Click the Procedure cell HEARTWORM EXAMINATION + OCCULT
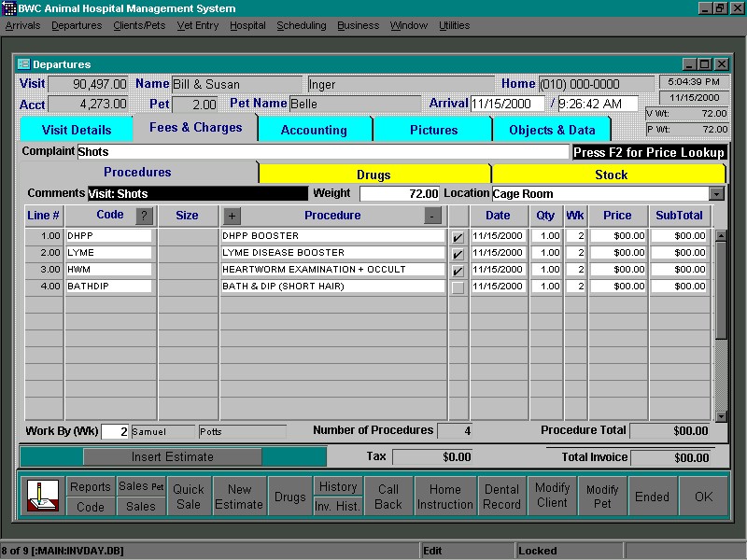The height and width of the screenshot is (560, 747). 332,270
